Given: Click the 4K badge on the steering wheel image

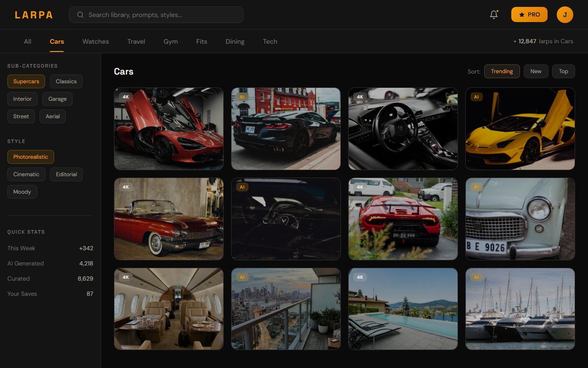Looking at the screenshot, I should 360,97.
